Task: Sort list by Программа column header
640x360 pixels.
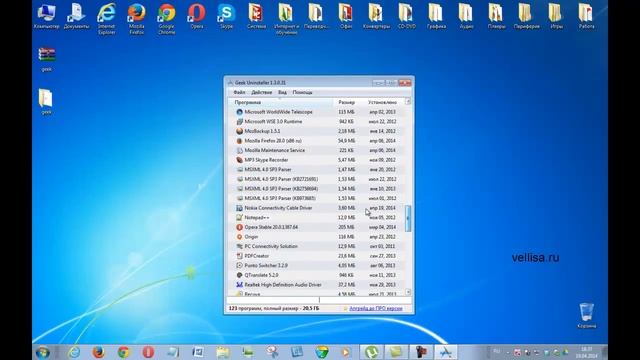Action: pyautogui.click(x=280, y=102)
